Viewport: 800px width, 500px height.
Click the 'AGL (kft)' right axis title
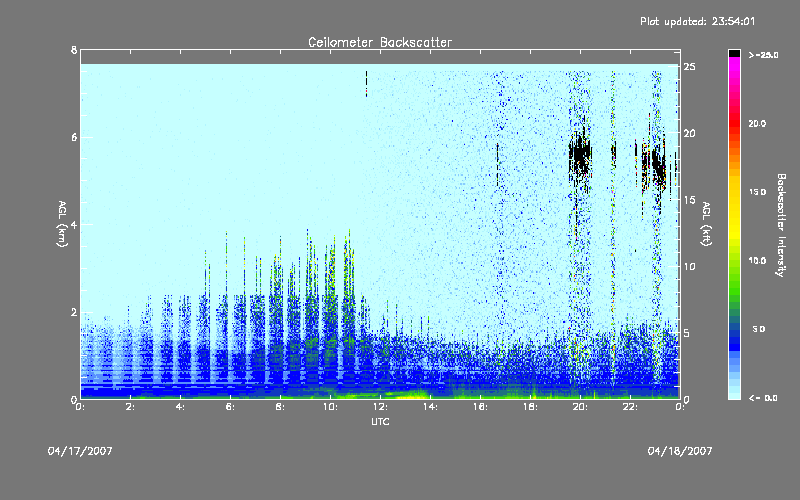tap(706, 224)
